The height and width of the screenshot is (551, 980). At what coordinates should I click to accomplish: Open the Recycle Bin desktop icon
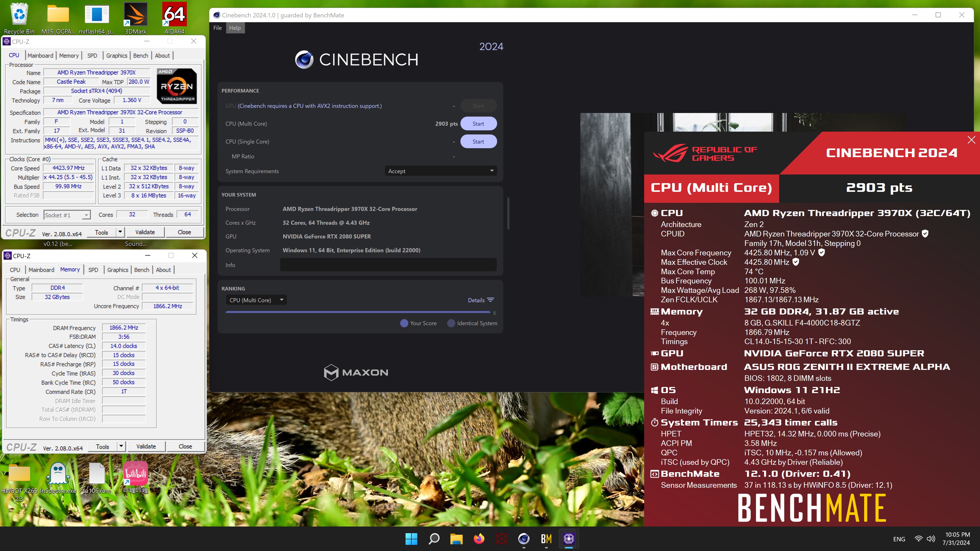click(19, 18)
